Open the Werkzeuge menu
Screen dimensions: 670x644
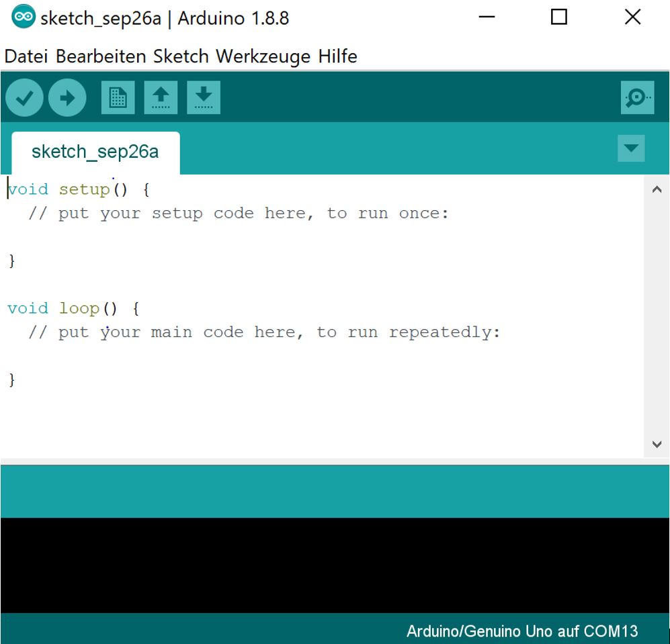(263, 56)
